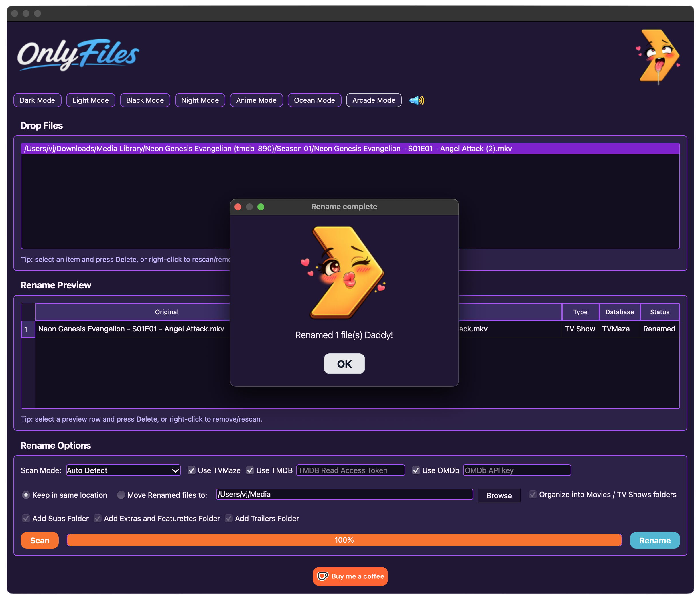
Task: Click the coffee cup heart icon
Action: click(x=323, y=576)
